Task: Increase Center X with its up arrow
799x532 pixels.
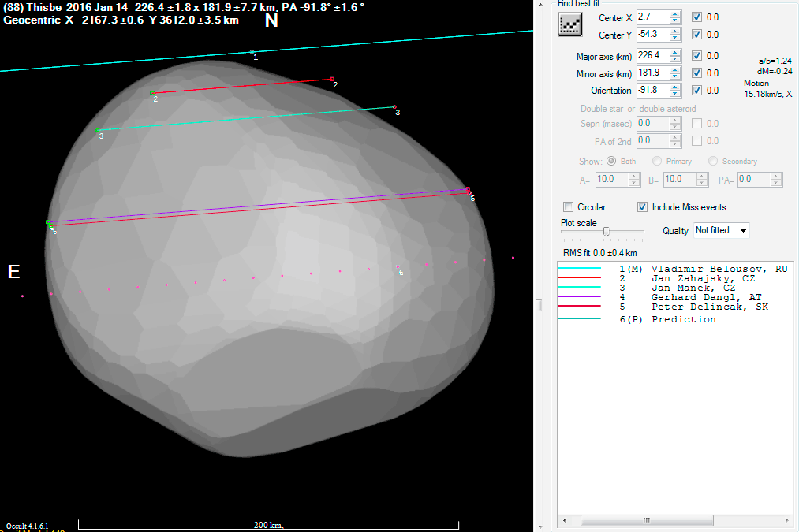Action: (x=676, y=13)
